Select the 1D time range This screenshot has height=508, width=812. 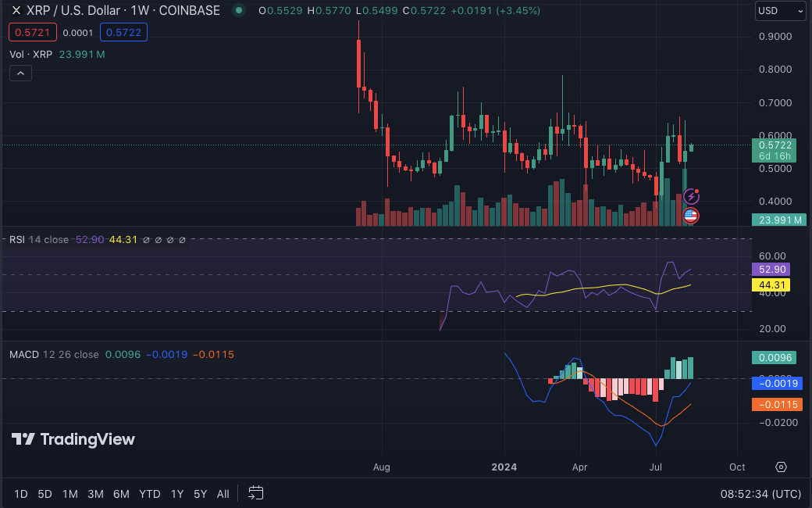click(x=21, y=494)
